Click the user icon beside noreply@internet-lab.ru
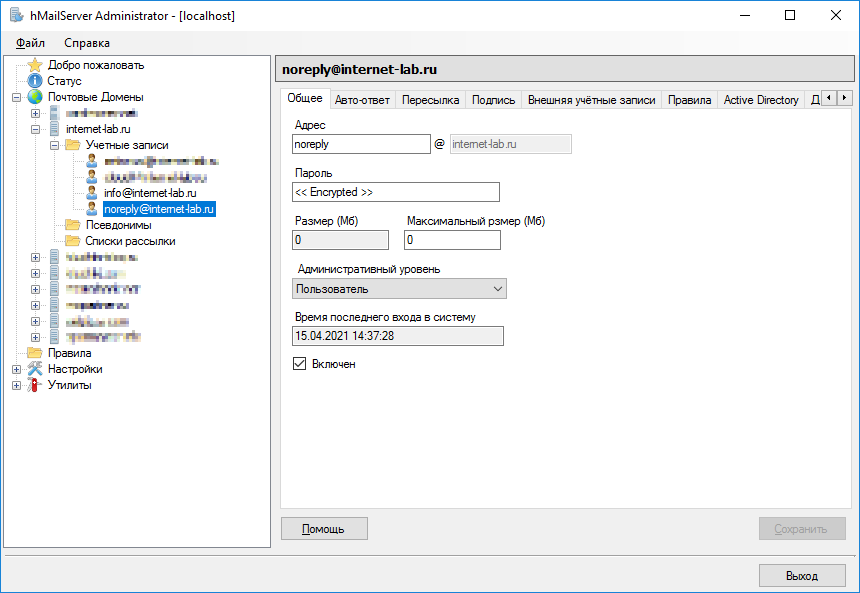This screenshot has width=860, height=593. pyautogui.click(x=92, y=208)
